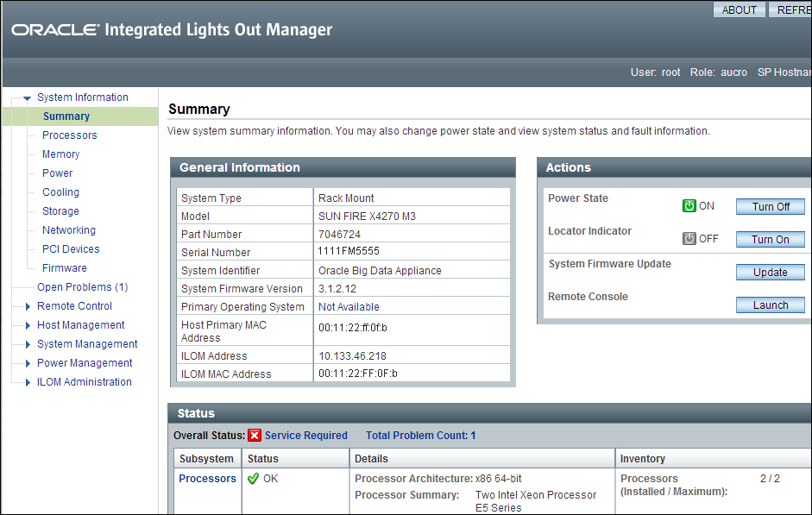Expand the Remote Control arrow
This screenshot has width=812, height=515.
(x=28, y=306)
